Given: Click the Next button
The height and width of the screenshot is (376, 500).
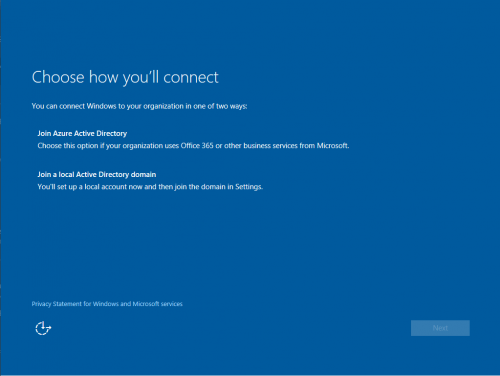Looking at the screenshot, I should point(440,328).
